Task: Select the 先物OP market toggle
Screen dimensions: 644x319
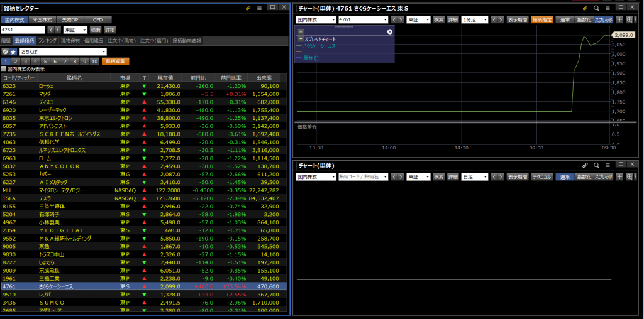Action: click(x=70, y=19)
